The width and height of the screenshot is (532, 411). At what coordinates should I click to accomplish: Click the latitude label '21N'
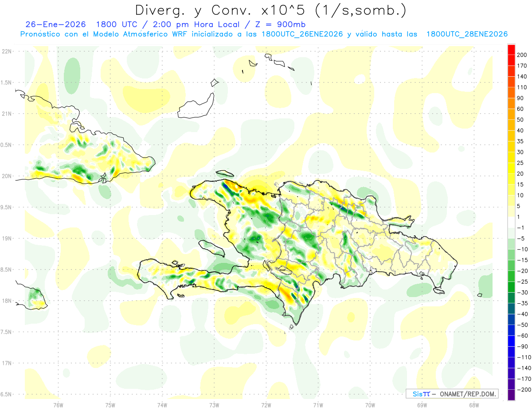[x=6, y=114]
